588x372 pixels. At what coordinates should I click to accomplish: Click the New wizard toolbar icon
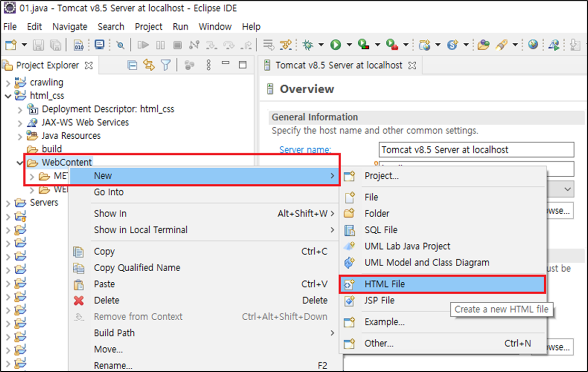pyautogui.click(x=11, y=45)
